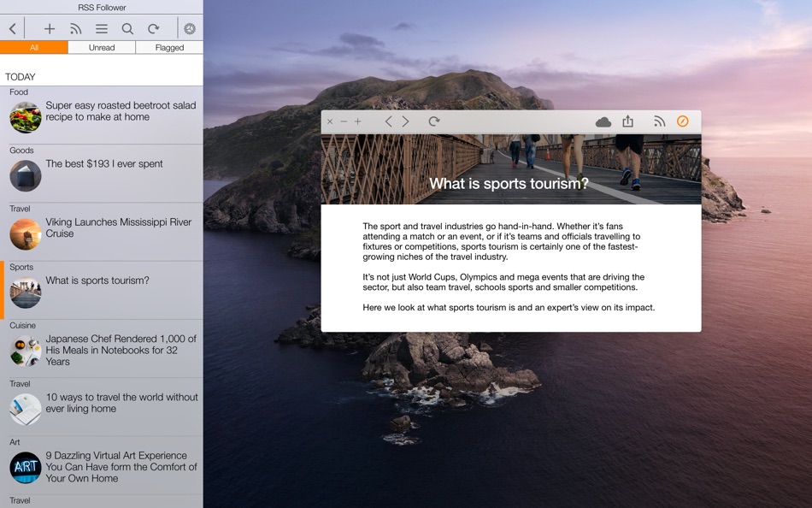Open settings gear in sidebar toolbar

pyautogui.click(x=190, y=28)
